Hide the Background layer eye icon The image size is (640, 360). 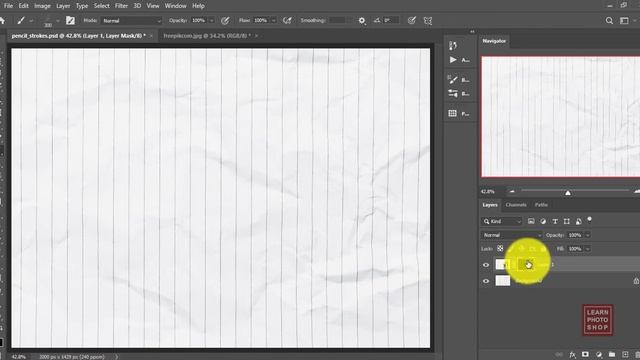click(486, 281)
